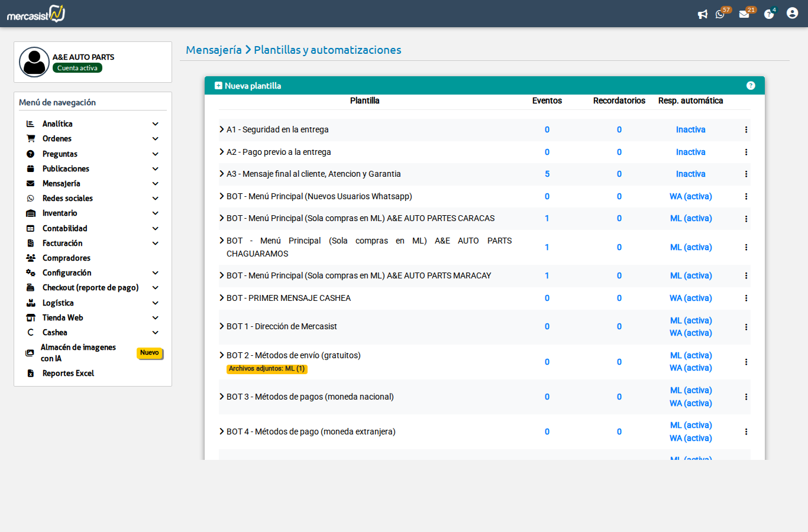The width and height of the screenshot is (808, 532).
Task: Open Almacén de imagenes con IA
Action: (x=78, y=353)
